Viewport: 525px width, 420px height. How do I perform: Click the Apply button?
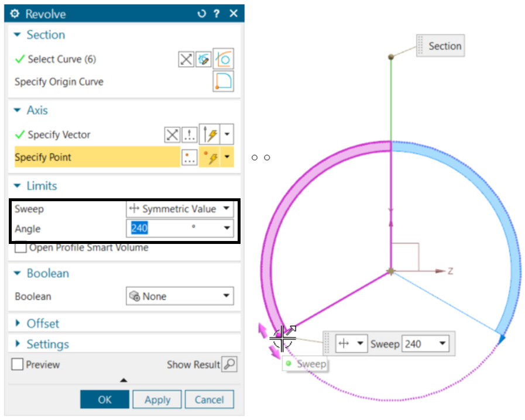157,400
